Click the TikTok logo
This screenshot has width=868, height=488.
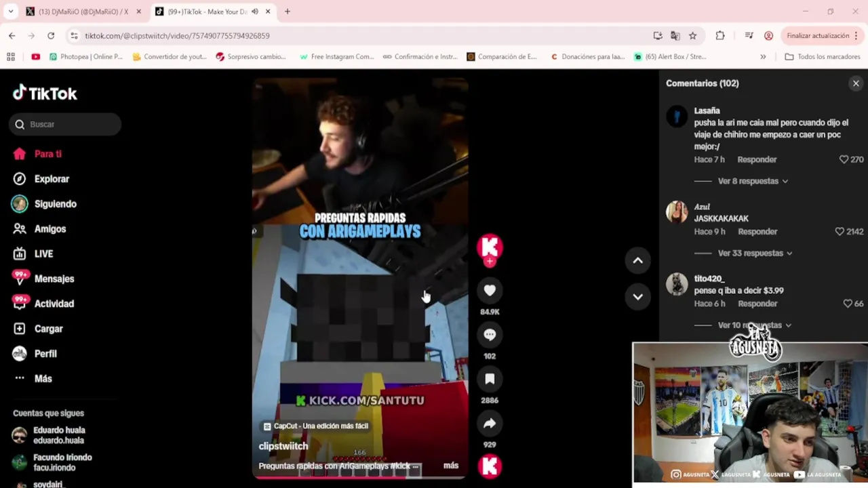(45, 93)
